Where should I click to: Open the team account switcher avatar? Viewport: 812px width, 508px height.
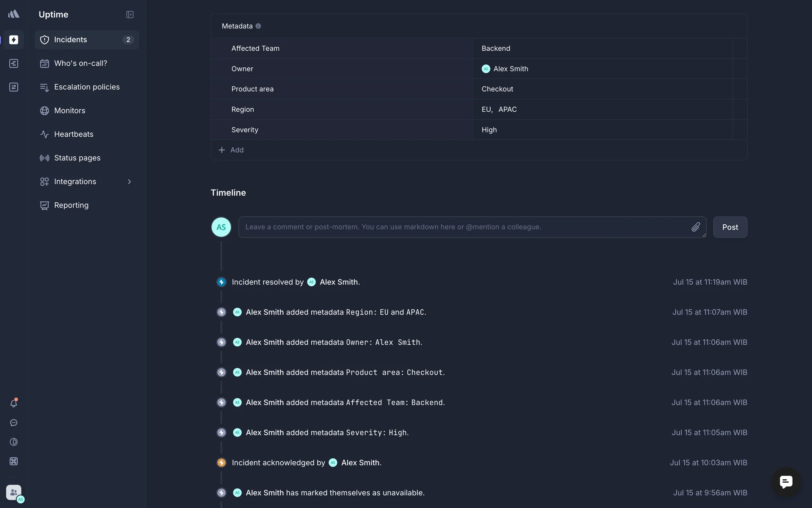point(14,493)
